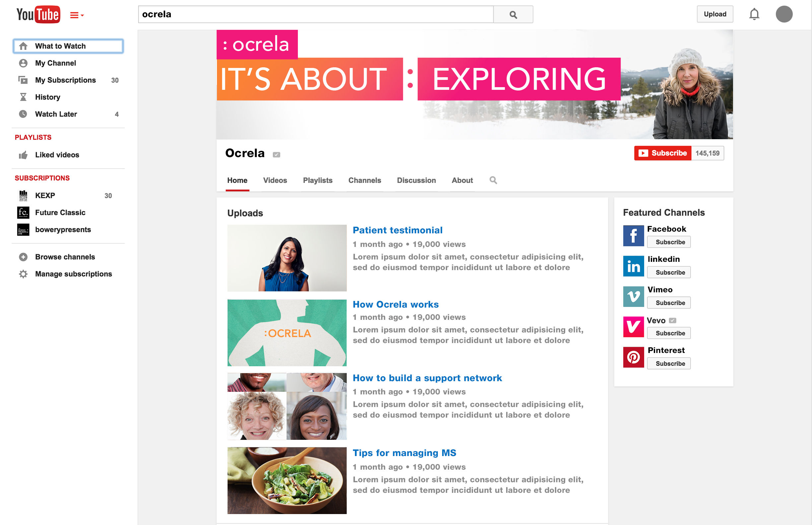
Task: Click the Vevo verified badge
Action: pyautogui.click(x=672, y=321)
